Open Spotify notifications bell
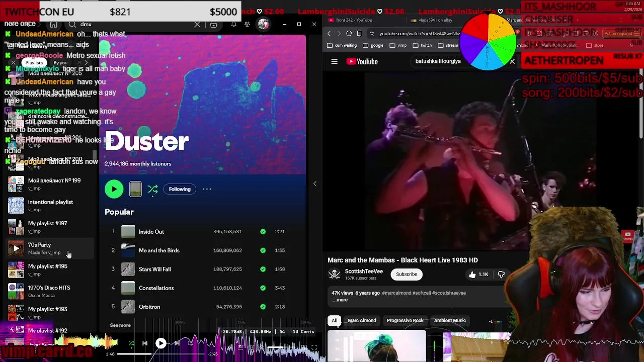This screenshot has height=362, width=644. (233, 24)
